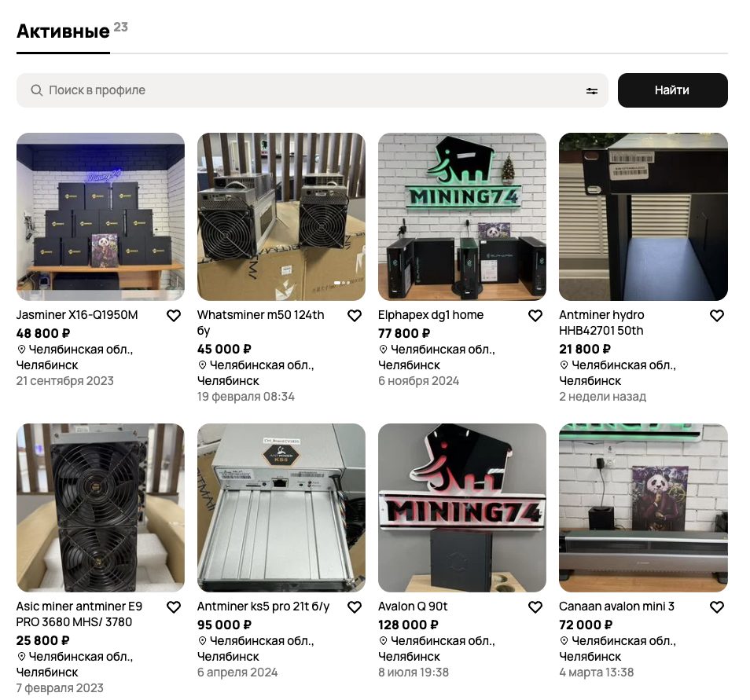The height and width of the screenshot is (700, 750).
Task: Focus the Поиск в профиле search field
Action: pos(312,90)
